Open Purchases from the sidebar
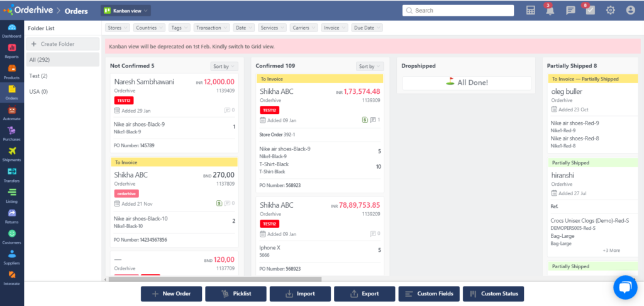Viewport: 644px width, 306px height. point(11,130)
